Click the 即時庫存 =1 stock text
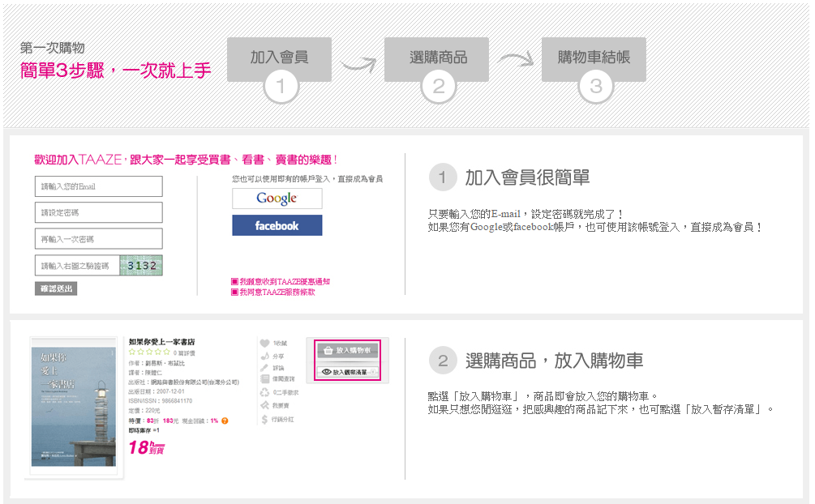Image resolution: width=815 pixels, height=504 pixels. pos(144,431)
